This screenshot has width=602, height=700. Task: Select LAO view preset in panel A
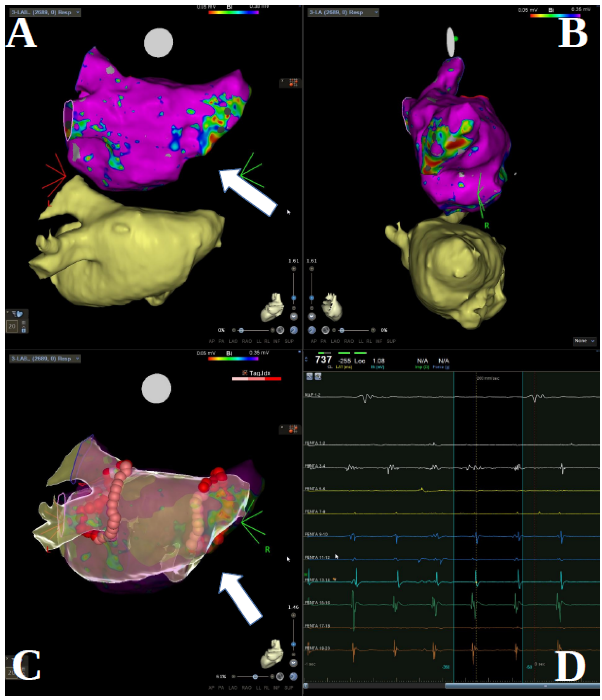233,341
